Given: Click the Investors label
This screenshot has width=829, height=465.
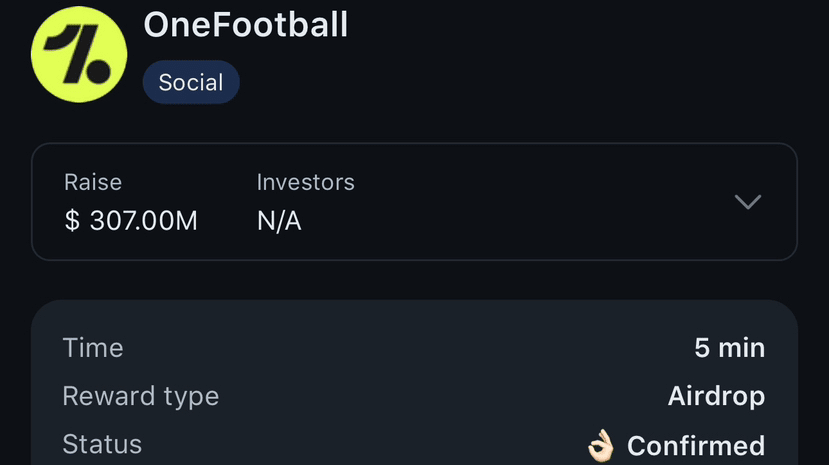Looking at the screenshot, I should point(305,182).
